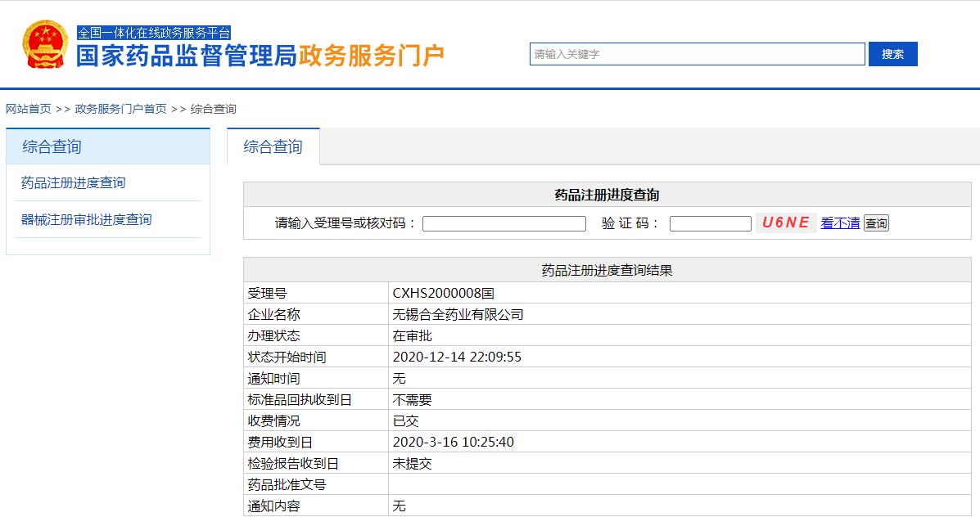The height and width of the screenshot is (526, 980).
Task: Click the 企业名称 row label
Action: tap(273, 314)
